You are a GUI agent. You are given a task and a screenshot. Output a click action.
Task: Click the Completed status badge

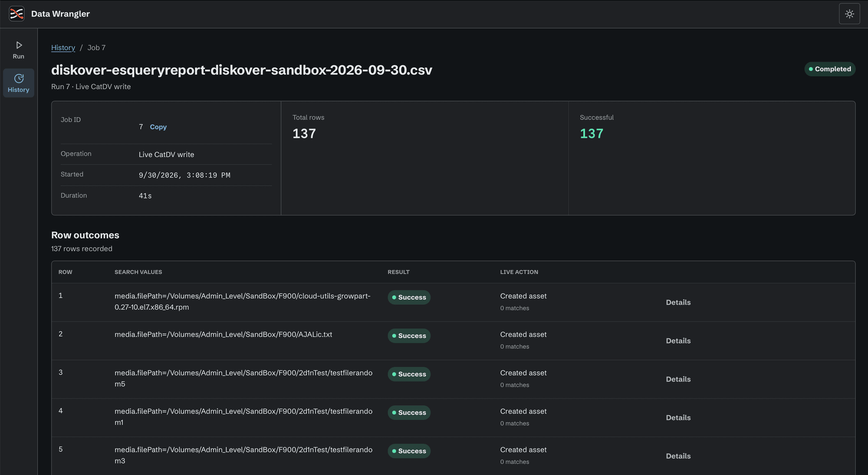point(830,69)
